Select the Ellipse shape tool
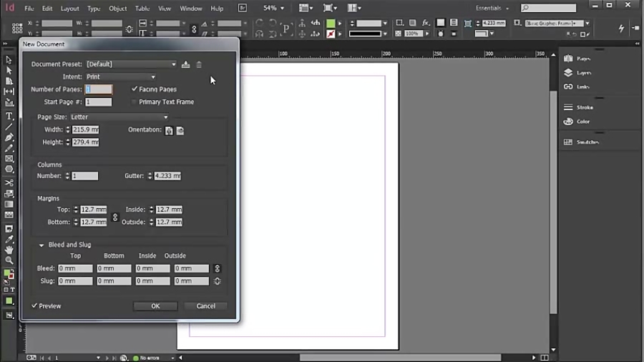The width and height of the screenshot is (644, 362). [x=9, y=169]
